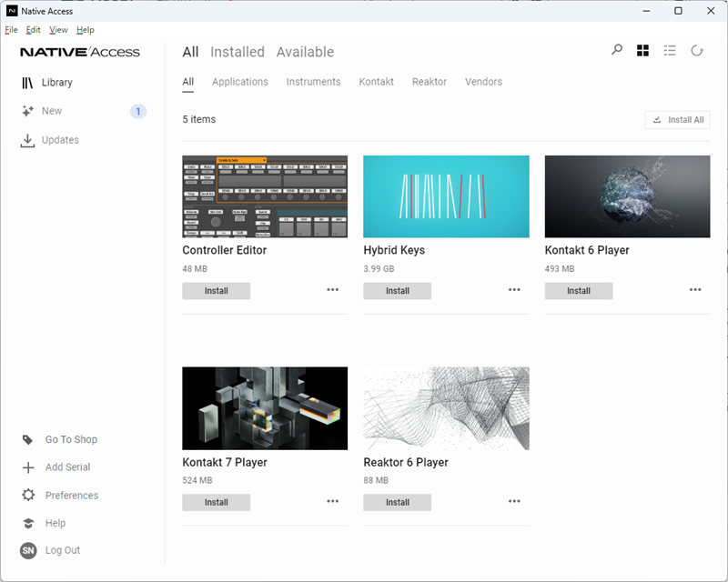The width and height of the screenshot is (728, 582).
Task: Open the Library section label
Action: 57,83
